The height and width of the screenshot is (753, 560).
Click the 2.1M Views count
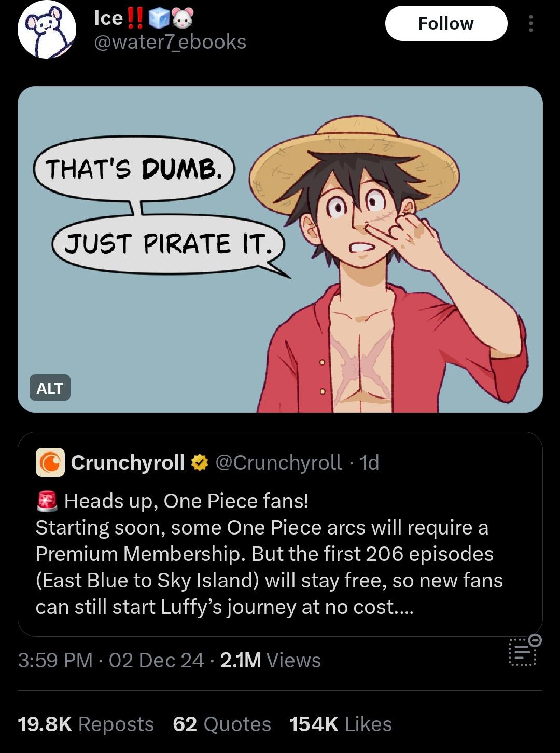click(270, 660)
